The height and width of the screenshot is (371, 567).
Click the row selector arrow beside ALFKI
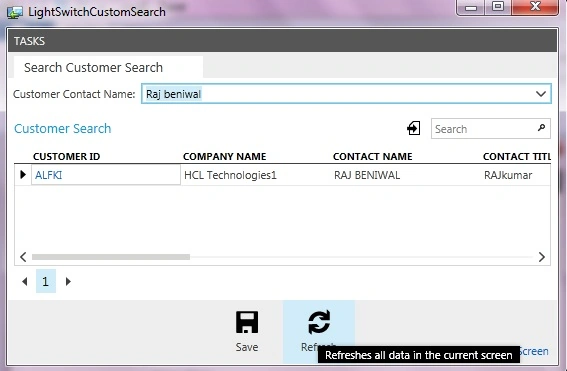coord(23,175)
